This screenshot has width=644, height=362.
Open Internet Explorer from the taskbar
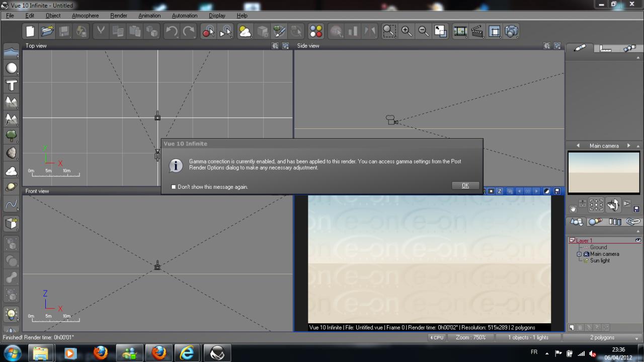point(187,353)
